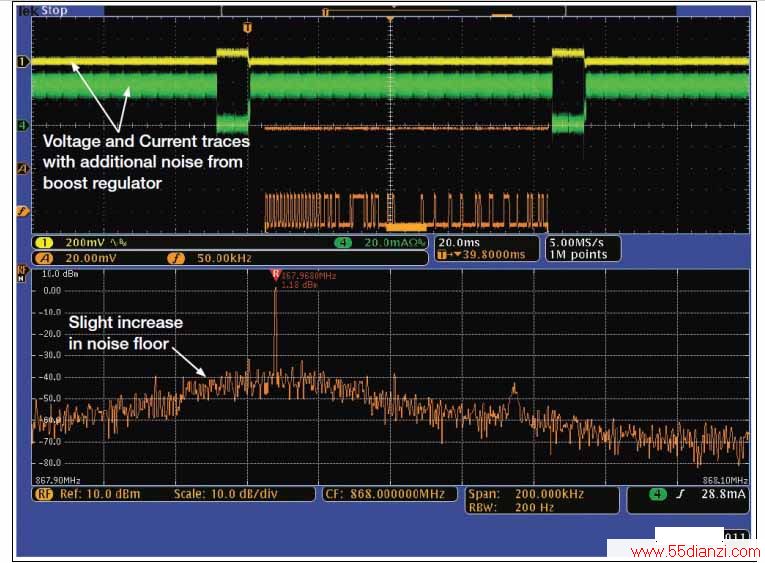Click the rising edge trigger slope icon
The width and height of the screenshot is (765, 563).
pyautogui.click(x=681, y=494)
